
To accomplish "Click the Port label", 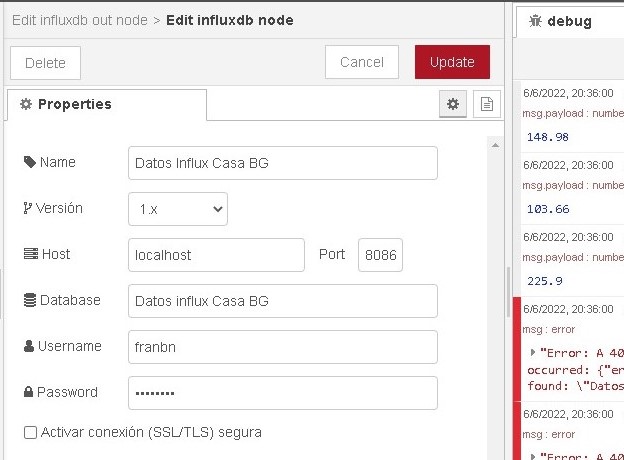I will [x=332, y=254].
